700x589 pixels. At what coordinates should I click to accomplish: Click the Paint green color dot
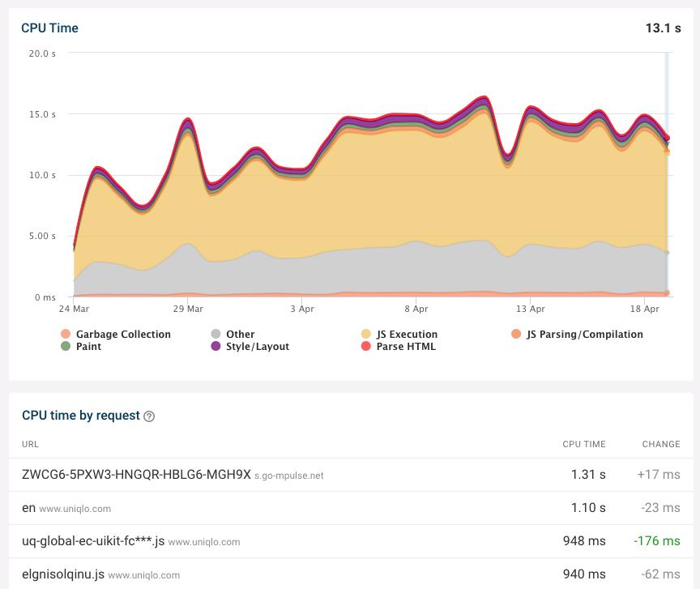pos(66,346)
